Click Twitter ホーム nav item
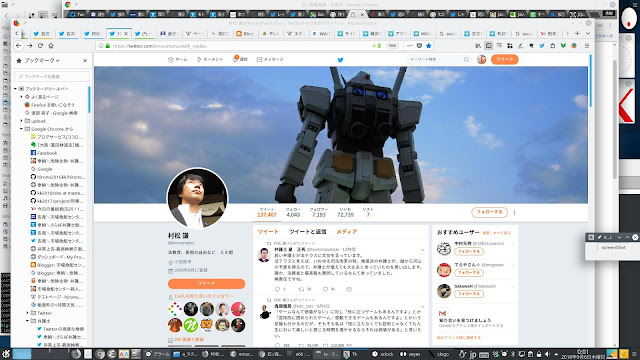The height and width of the screenshot is (360, 640). (178, 60)
